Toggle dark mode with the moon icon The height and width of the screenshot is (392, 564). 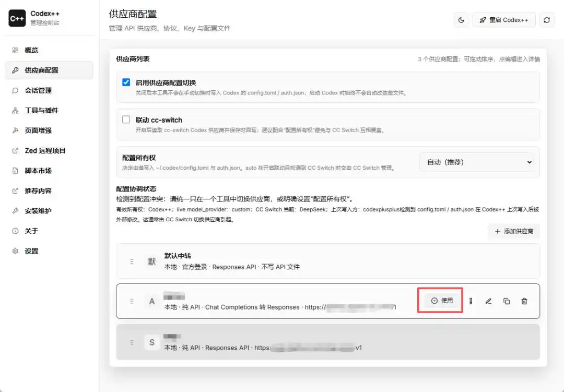(x=461, y=20)
